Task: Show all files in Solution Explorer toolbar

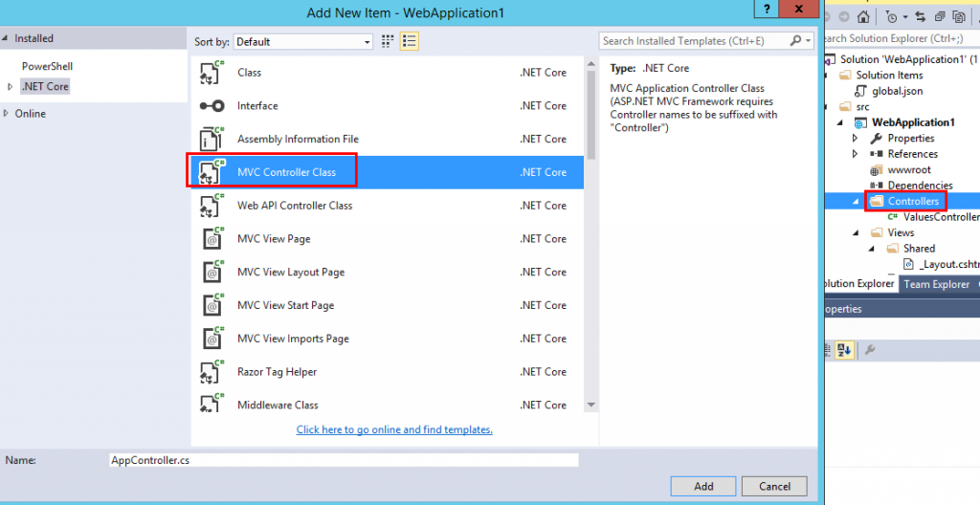Action: (958, 17)
